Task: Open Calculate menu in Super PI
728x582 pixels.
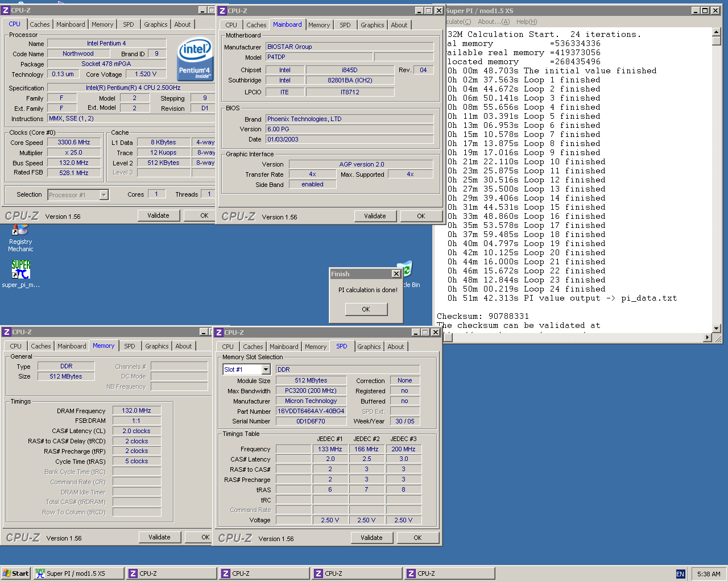Action: [x=458, y=22]
